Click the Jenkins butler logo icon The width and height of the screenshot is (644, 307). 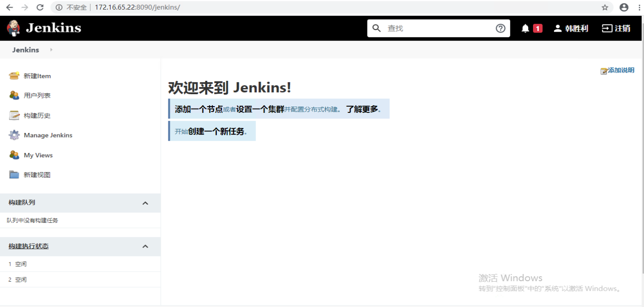pyautogui.click(x=13, y=28)
